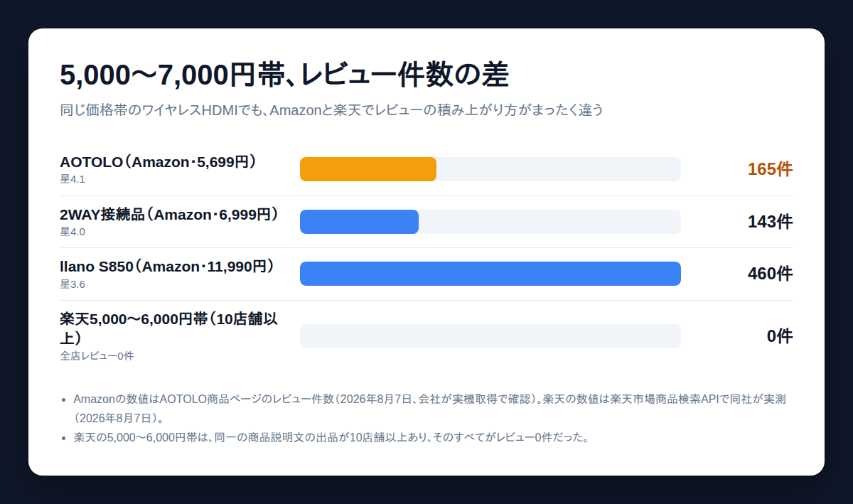The height and width of the screenshot is (504, 853).
Task: Click the 星4.0 rating text
Action: (73, 232)
